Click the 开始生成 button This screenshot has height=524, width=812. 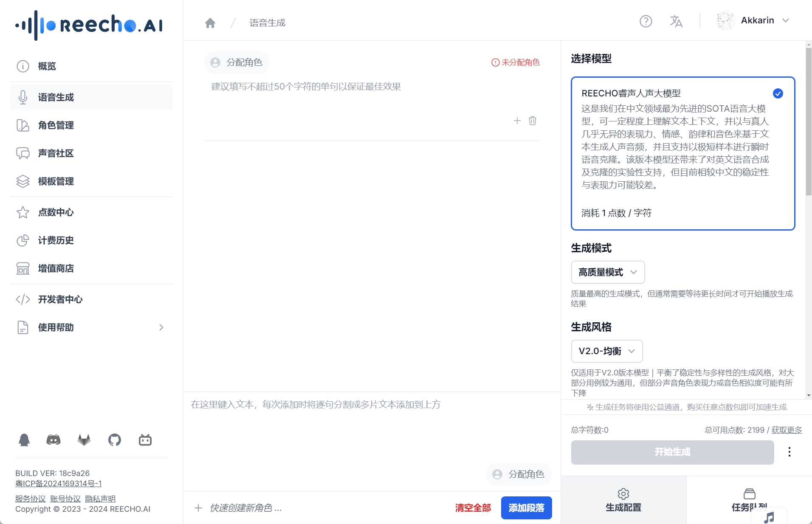pos(672,452)
